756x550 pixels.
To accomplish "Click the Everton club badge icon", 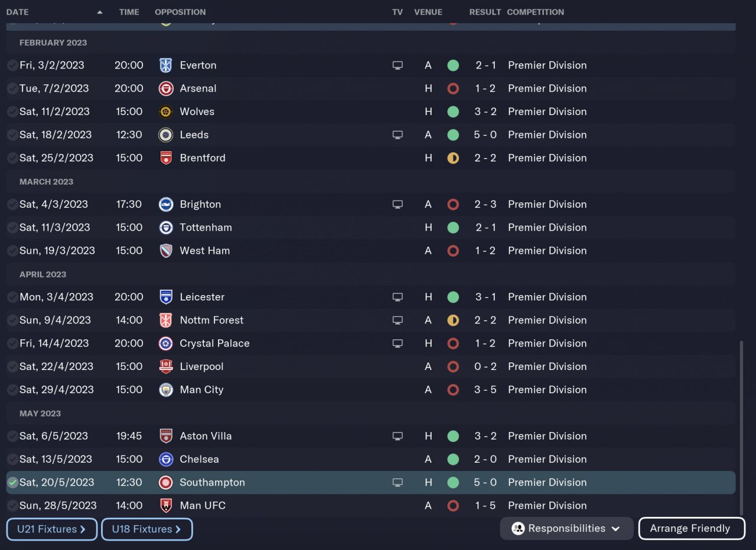I will pos(166,66).
